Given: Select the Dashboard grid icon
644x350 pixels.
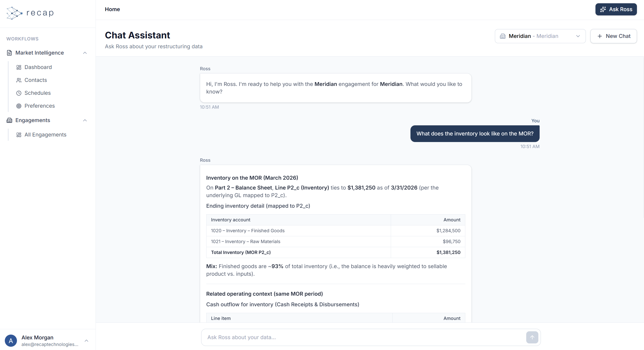Looking at the screenshot, I should [19, 67].
